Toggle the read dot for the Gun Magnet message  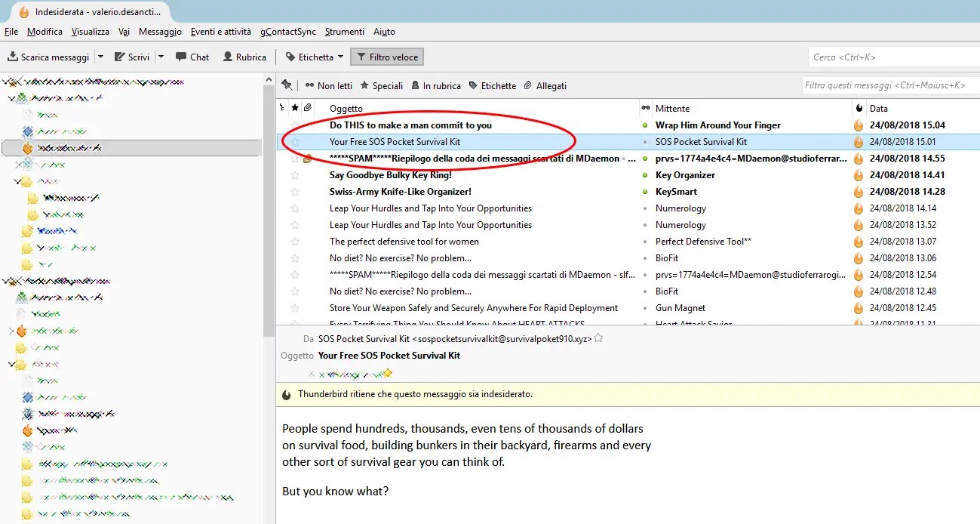[x=645, y=307]
